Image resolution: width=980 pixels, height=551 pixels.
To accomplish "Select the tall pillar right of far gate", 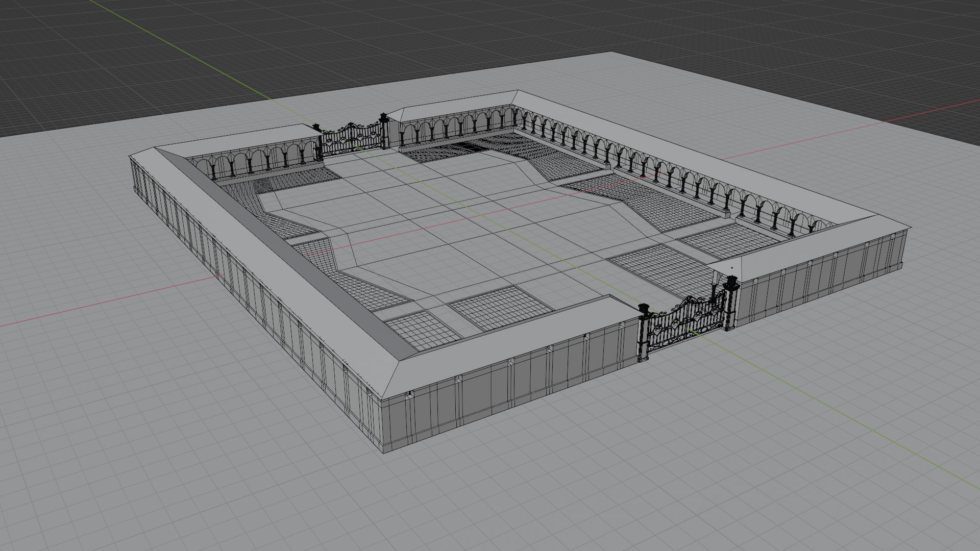I will 385,131.
